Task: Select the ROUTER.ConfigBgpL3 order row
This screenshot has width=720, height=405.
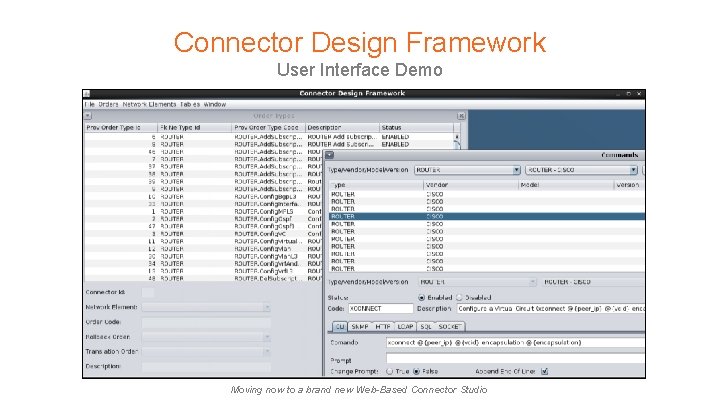Action: point(203,197)
